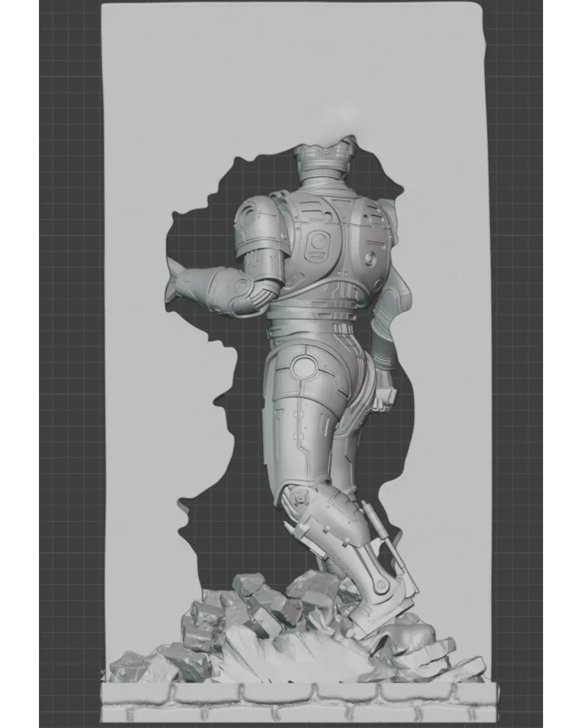This screenshot has height=728, width=582.
Task: Select the brick base under the rubble
Action: [300, 703]
